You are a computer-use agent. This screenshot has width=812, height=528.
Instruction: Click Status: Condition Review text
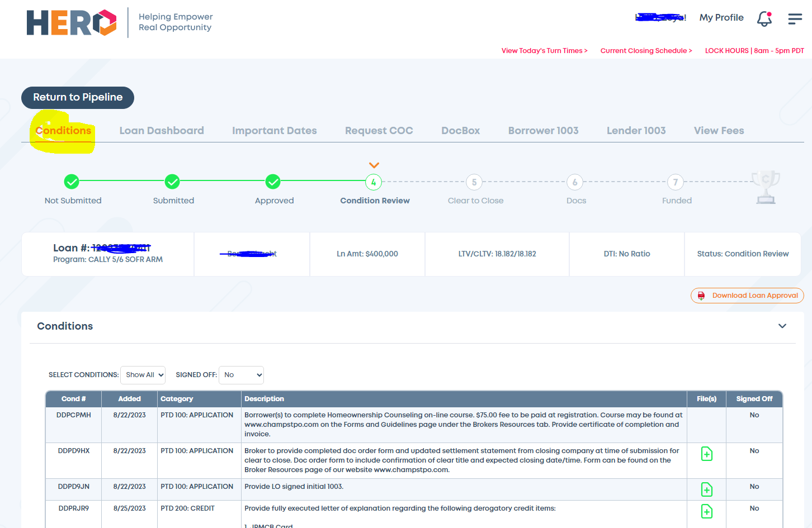pos(743,254)
